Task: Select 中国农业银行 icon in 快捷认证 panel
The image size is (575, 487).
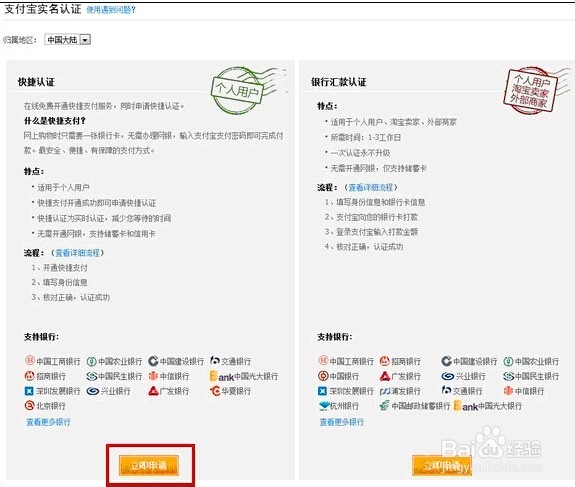Action: [91, 361]
